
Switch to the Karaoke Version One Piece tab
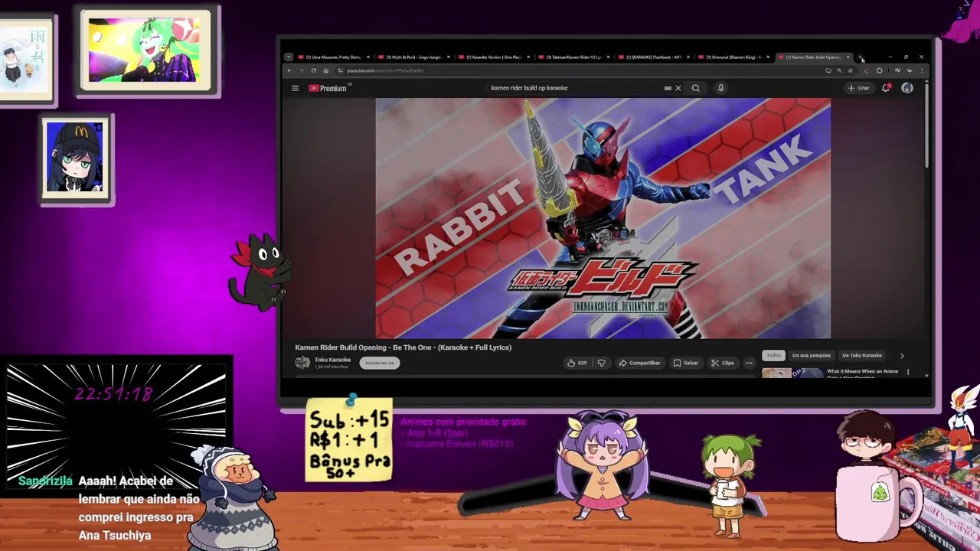click(x=495, y=57)
